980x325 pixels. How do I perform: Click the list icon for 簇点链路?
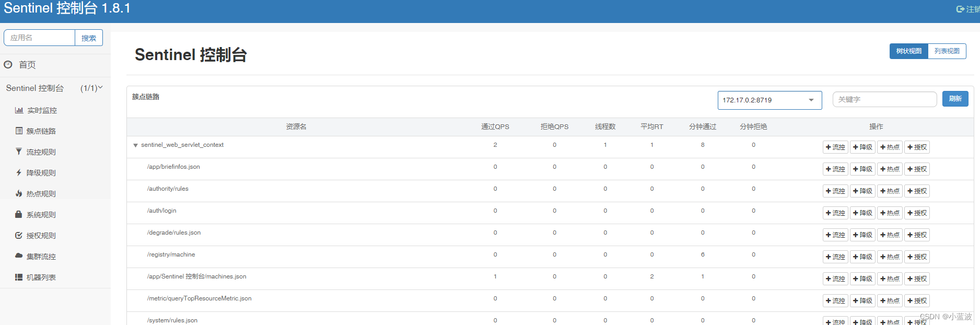click(x=19, y=131)
